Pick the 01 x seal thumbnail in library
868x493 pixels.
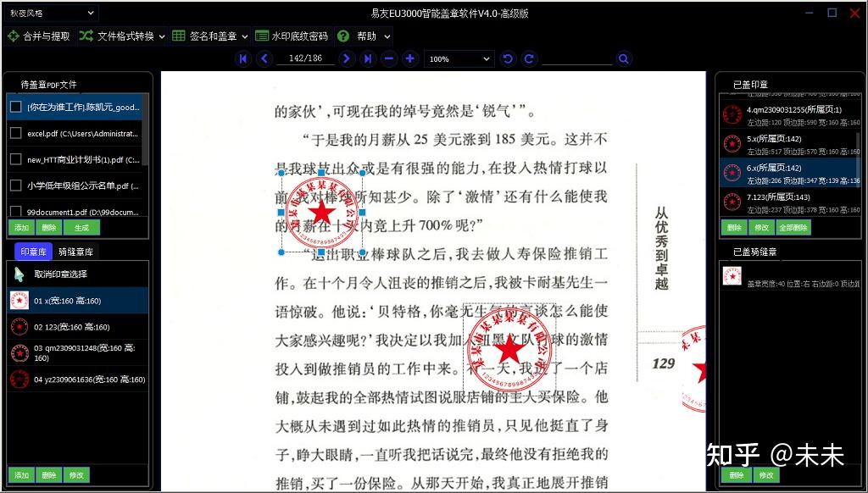[x=19, y=301]
